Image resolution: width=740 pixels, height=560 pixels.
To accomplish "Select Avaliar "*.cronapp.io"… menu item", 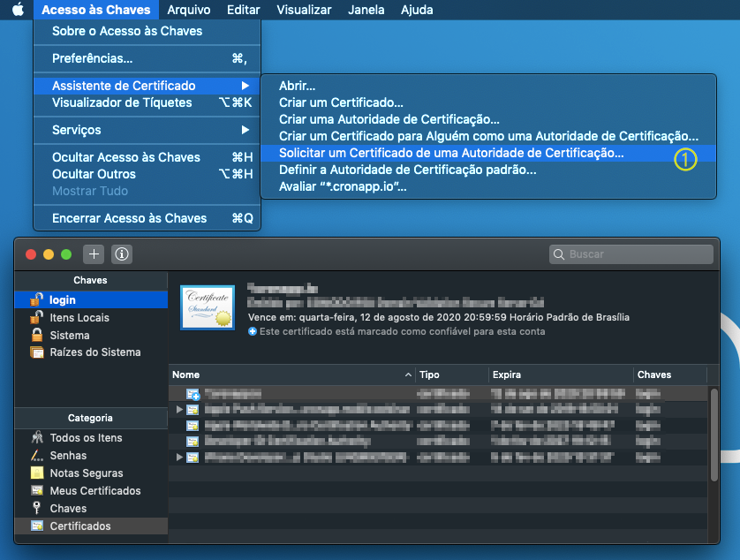I will click(x=488, y=186).
